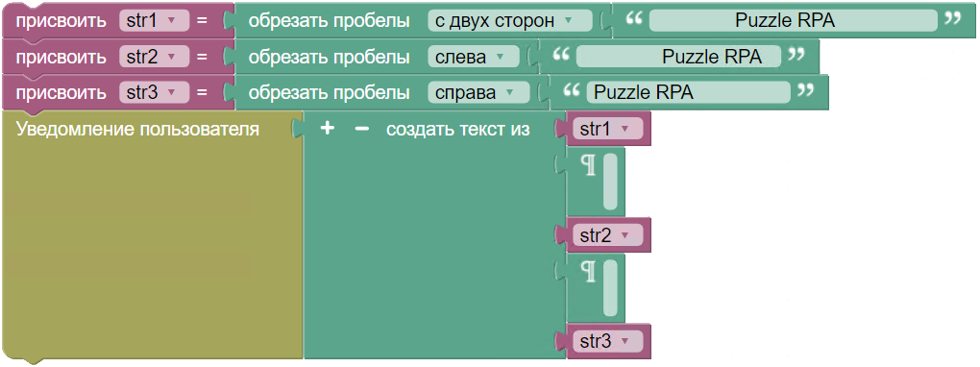980x367 pixels.
Task: Click the closing quote mark of first text block
Action: click(x=953, y=18)
